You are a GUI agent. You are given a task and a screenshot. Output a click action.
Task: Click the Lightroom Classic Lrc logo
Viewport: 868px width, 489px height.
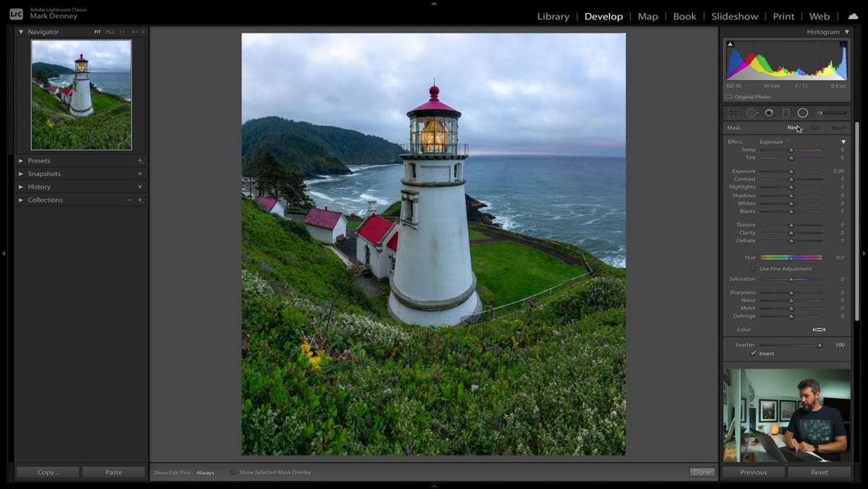point(16,14)
